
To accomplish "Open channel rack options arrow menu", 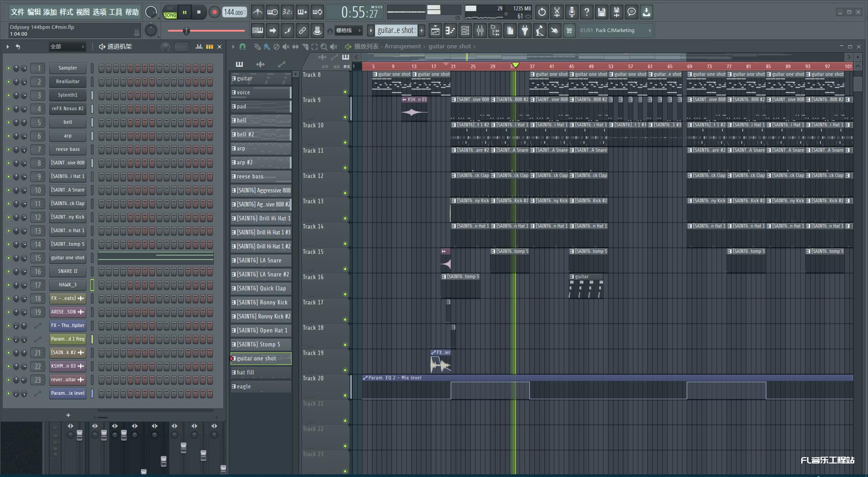I will [8, 47].
